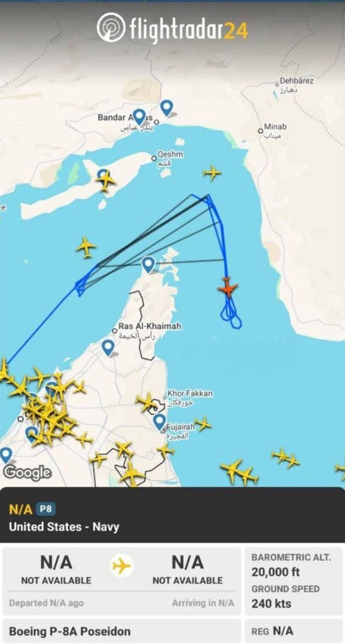
Task: Click the Flightradar24 logo at top
Action: pyautogui.click(x=172, y=28)
